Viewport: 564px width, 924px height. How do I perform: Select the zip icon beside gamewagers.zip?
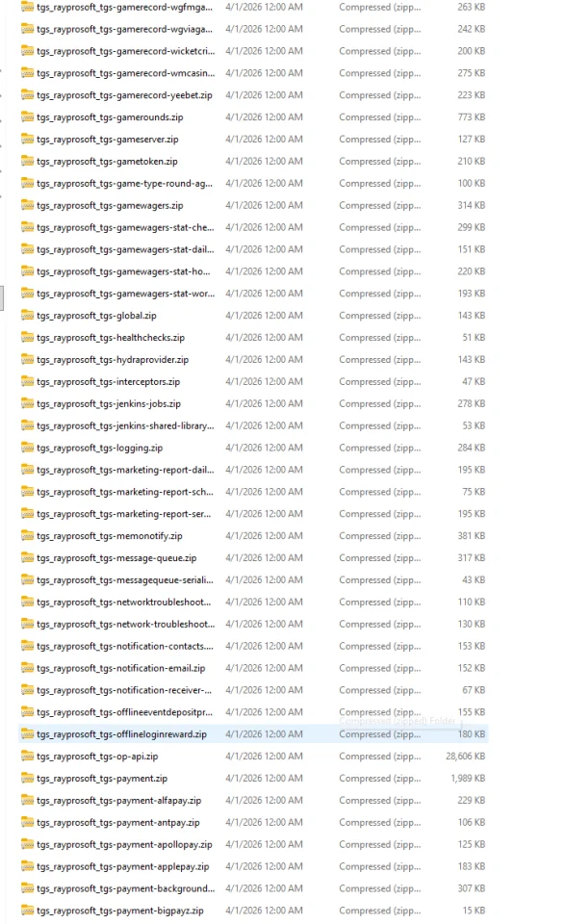coord(27,205)
